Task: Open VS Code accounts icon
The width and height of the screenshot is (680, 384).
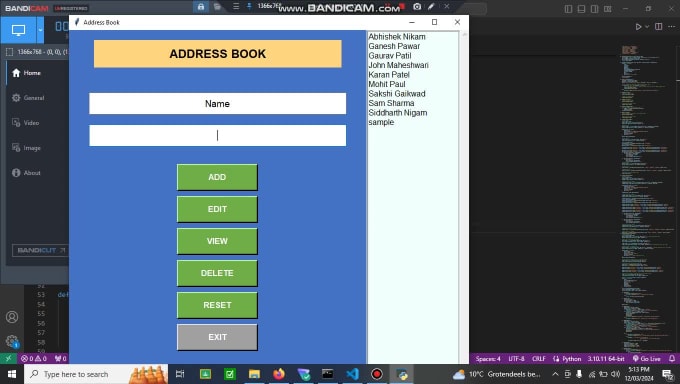Action: (12, 317)
